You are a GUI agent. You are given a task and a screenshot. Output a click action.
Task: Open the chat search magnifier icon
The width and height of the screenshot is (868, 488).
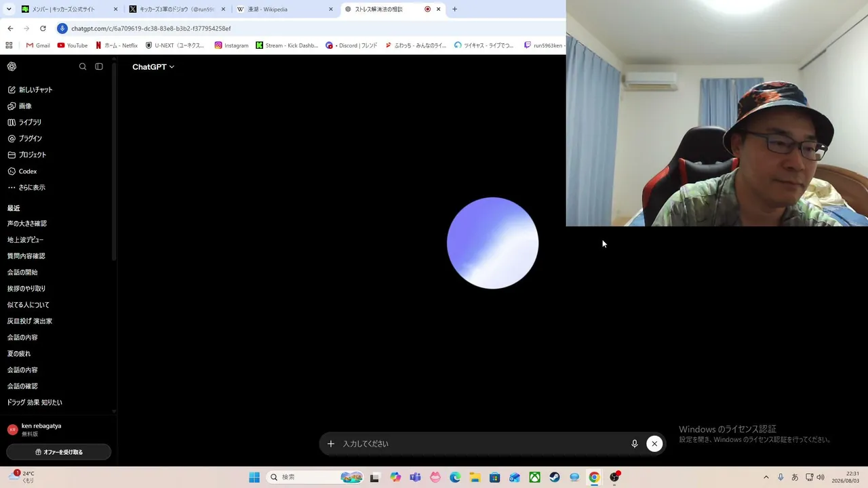(x=83, y=66)
